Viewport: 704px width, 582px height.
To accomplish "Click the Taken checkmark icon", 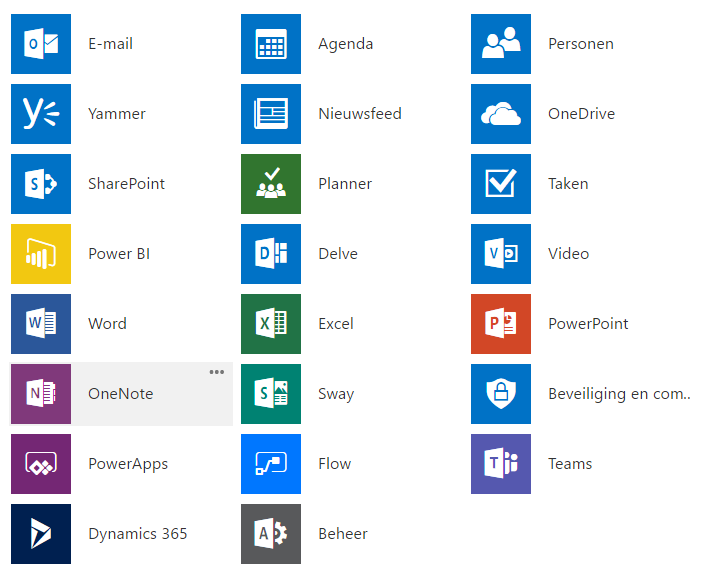I will click(501, 184).
